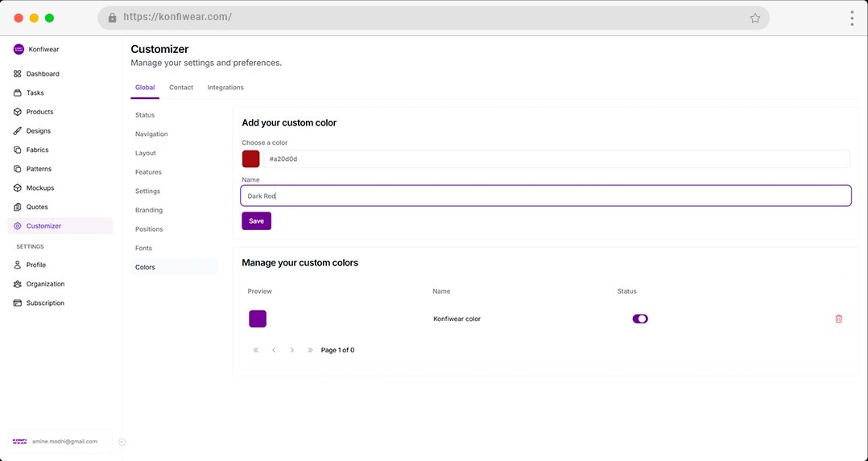Click the Name field containing Dark Red

click(546, 196)
